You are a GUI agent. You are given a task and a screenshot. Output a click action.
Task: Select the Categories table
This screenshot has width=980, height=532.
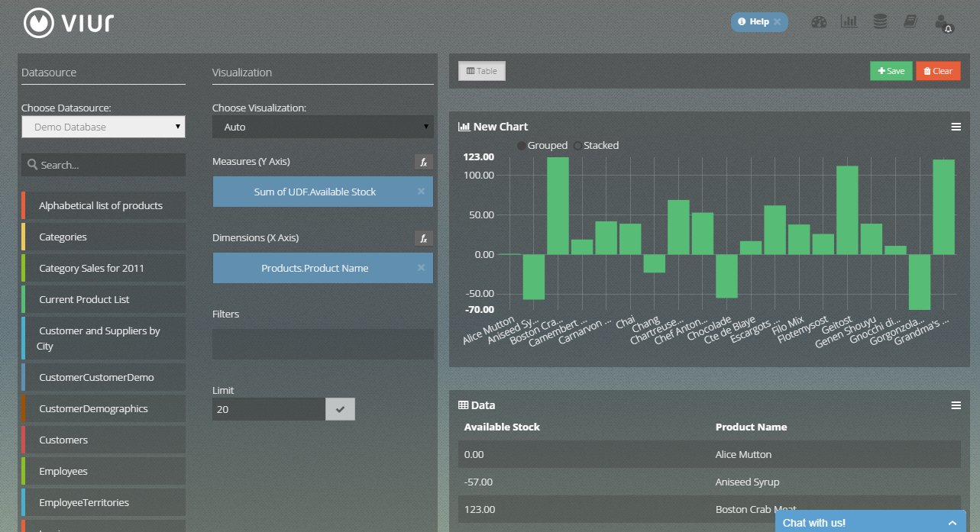click(103, 237)
